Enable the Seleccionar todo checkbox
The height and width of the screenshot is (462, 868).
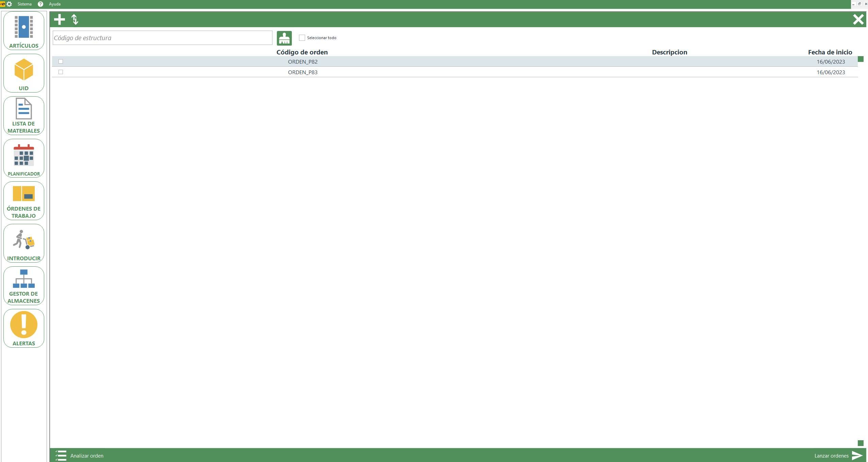[x=302, y=38]
